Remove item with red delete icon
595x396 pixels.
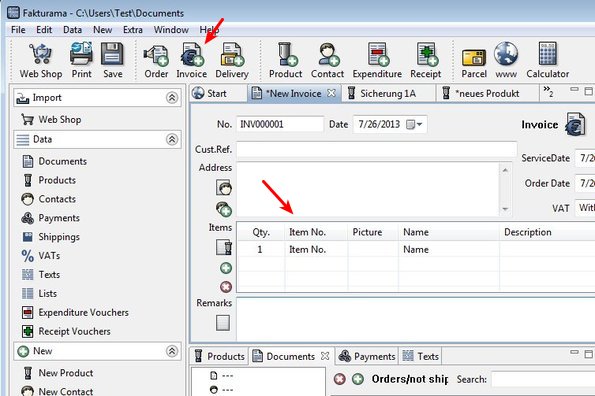pyautogui.click(x=226, y=287)
